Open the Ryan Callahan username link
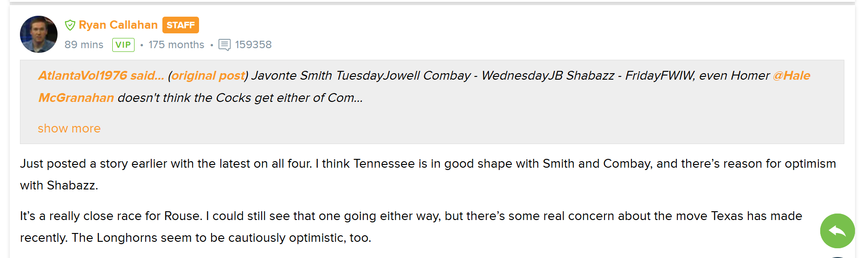 point(118,25)
